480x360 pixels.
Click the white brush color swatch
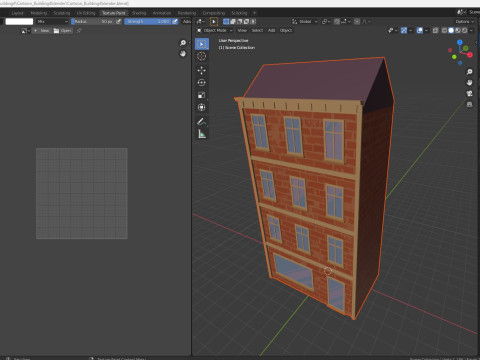tap(19, 21)
